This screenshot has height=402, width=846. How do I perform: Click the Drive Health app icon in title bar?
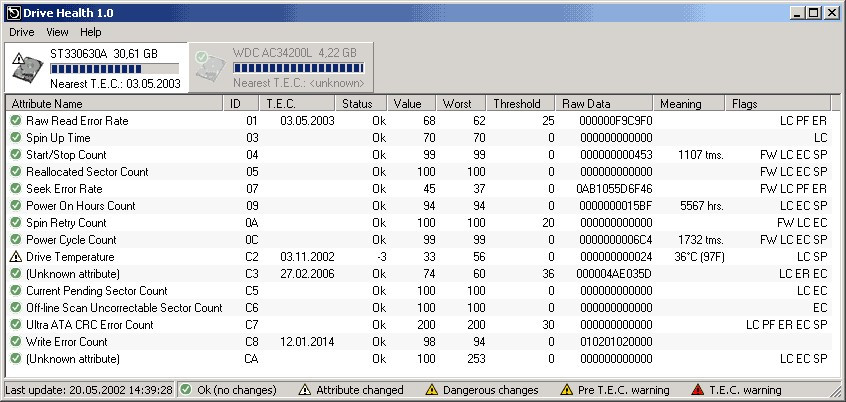(13, 13)
